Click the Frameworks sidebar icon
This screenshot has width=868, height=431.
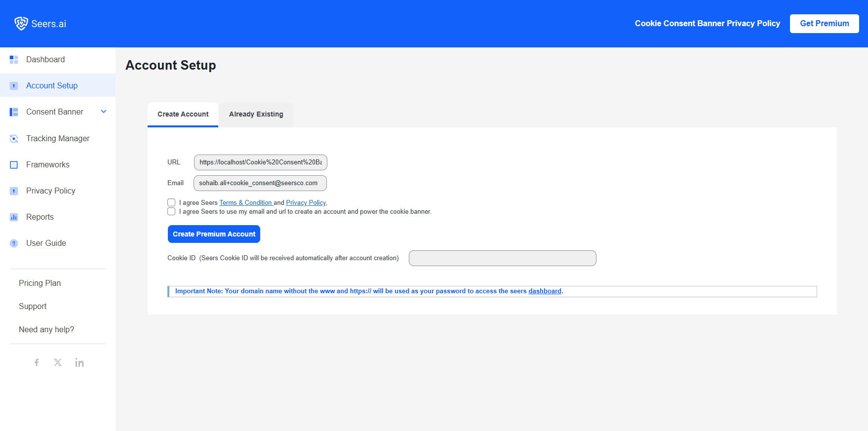(x=14, y=165)
